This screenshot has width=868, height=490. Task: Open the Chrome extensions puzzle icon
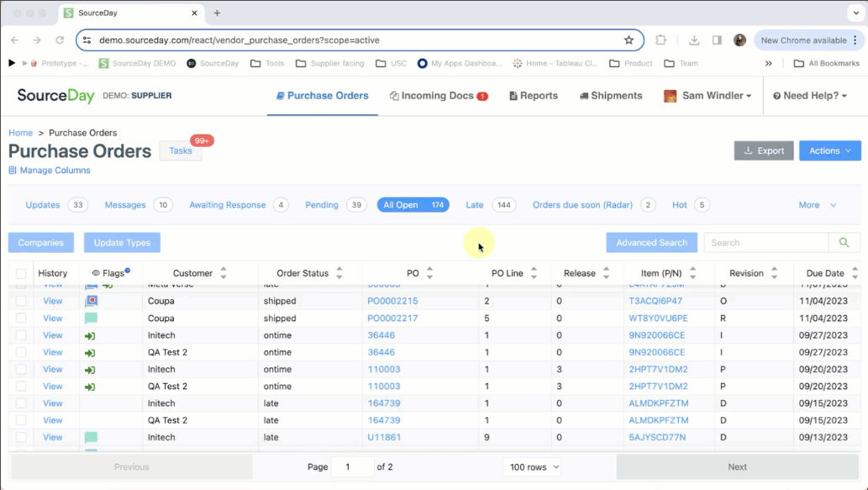point(661,40)
